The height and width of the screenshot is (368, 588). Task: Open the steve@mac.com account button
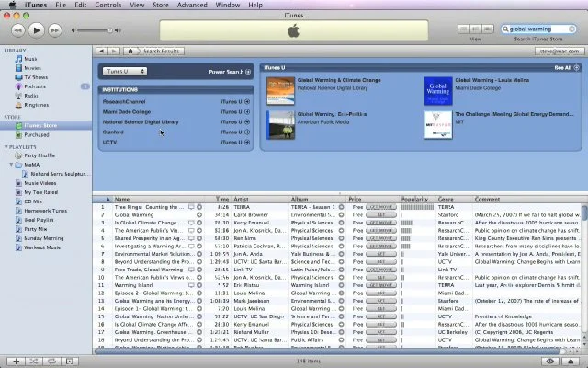[x=560, y=52]
